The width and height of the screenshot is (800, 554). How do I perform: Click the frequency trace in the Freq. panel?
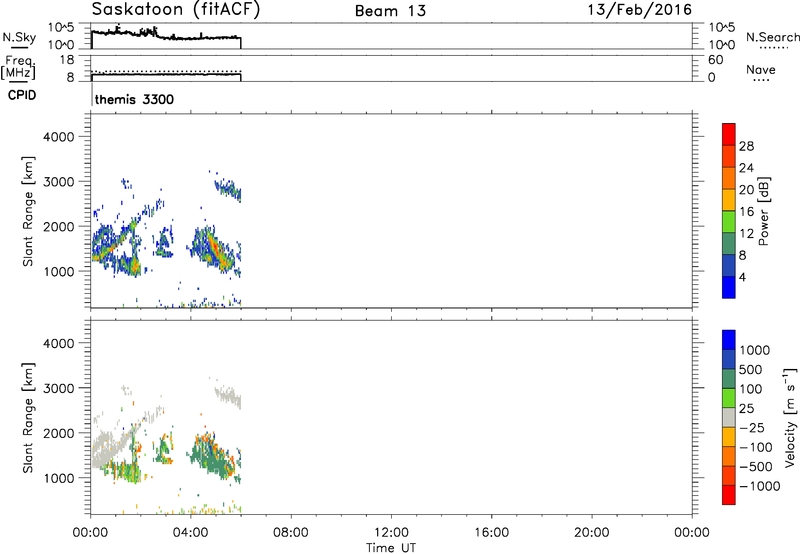[166, 74]
